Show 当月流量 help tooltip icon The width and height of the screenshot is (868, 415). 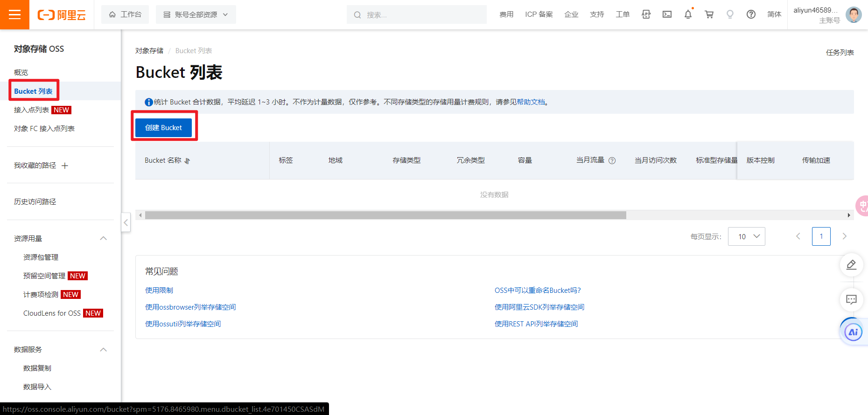(612, 160)
